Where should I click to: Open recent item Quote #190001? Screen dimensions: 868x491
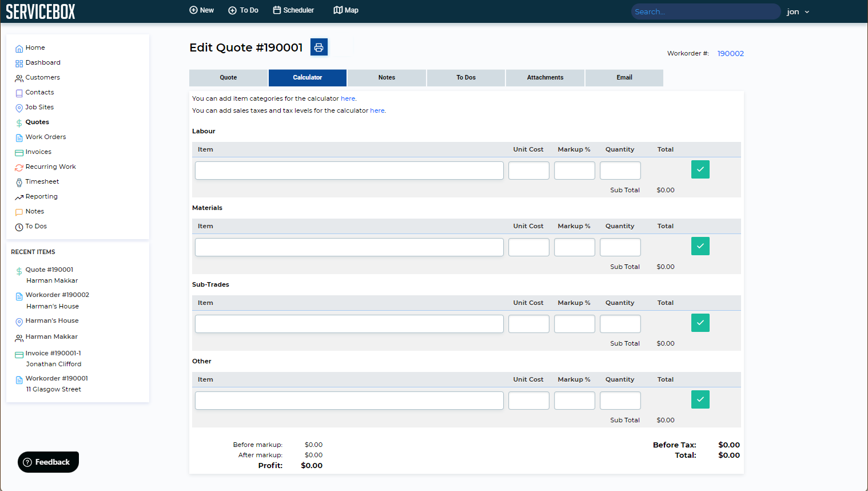click(x=49, y=270)
